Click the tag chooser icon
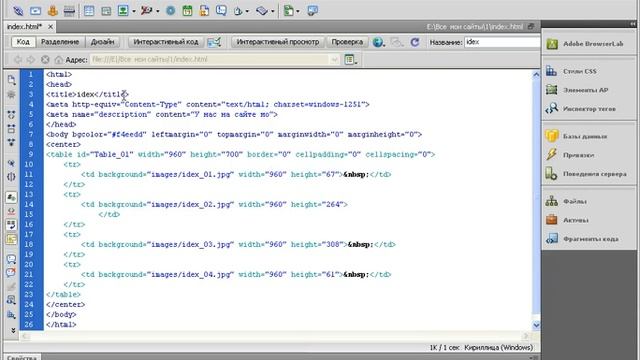 (313, 11)
